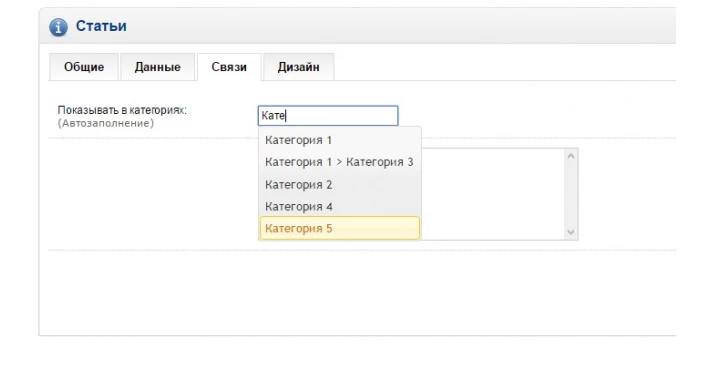
Task: Go to the Дизайн tab
Action: (298, 67)
